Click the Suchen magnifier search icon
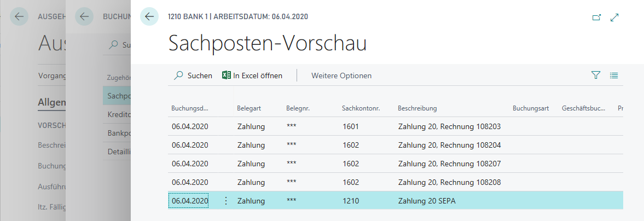Screen dimensions: 644x221 pyautogui.click(x=178, y=75)
